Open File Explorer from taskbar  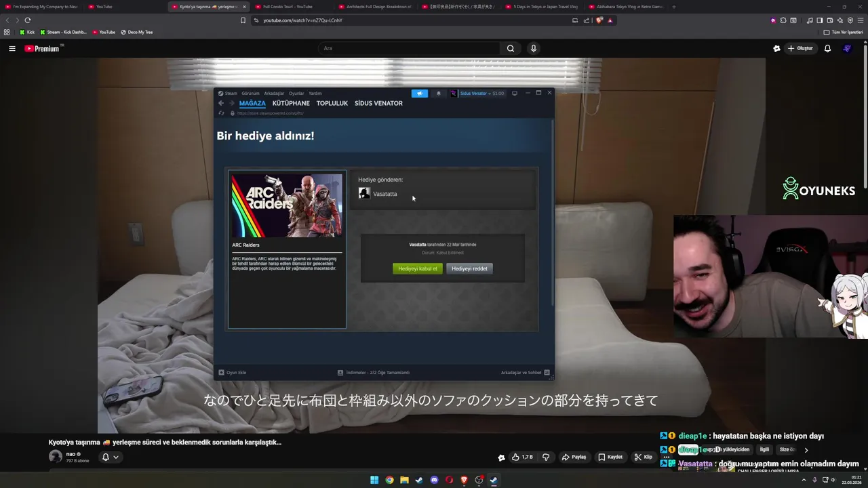pos(404,480)
